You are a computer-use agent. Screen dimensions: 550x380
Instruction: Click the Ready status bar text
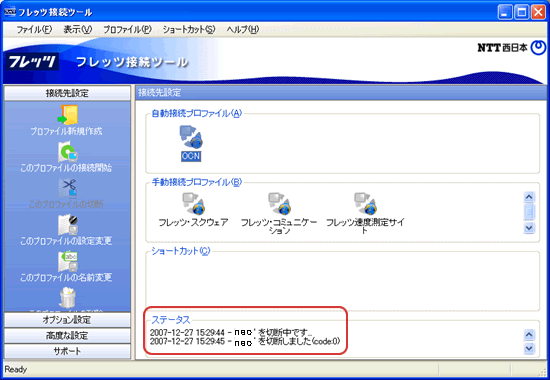[x=16, y=369]
